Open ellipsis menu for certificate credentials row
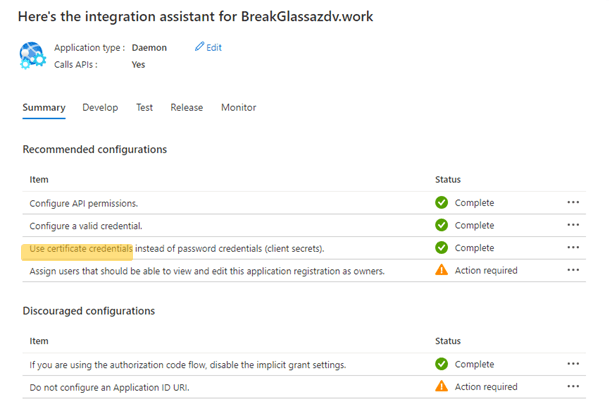The height and width of the screenshot is (409, 609). point(573,248)
